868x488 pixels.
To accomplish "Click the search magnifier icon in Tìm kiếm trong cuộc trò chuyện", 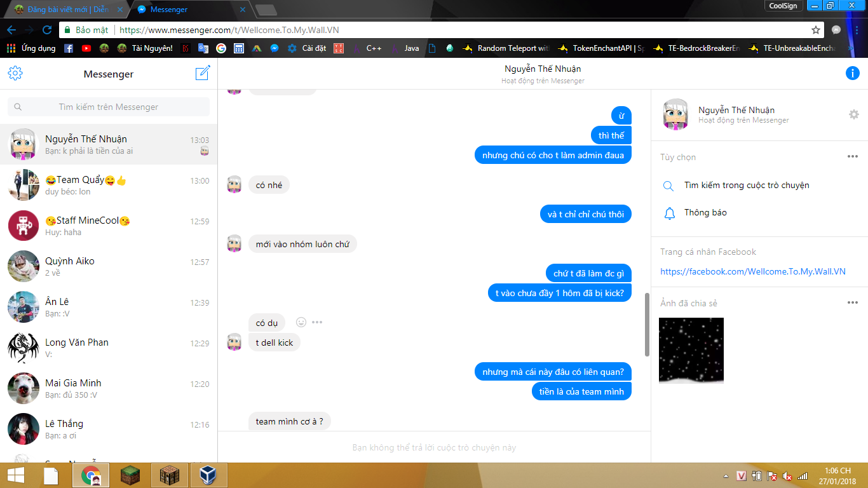I will pos(668,186).
